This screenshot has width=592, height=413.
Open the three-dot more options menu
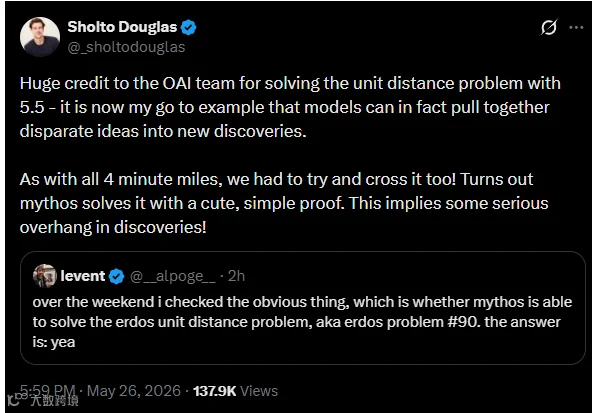click(576, 27)
